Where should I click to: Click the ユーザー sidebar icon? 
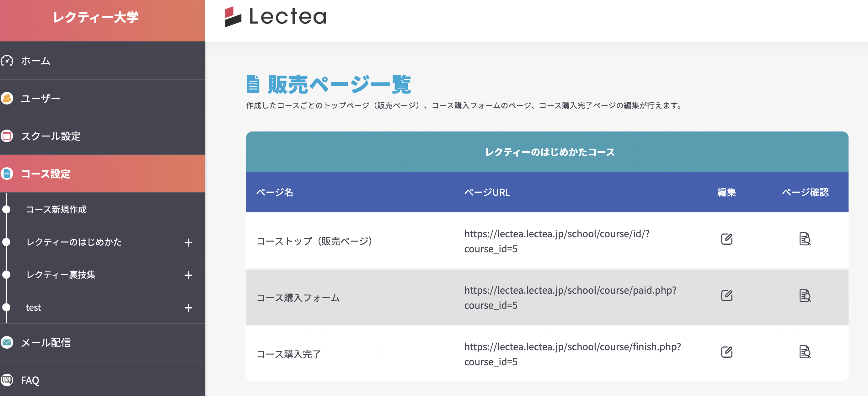[x=7, y=99]
